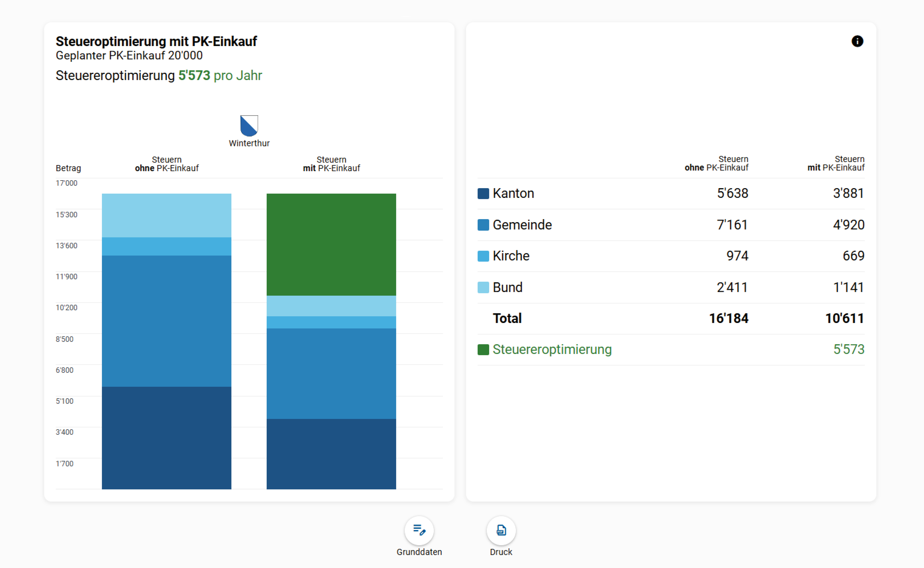Click the Gemeinde segment of the ohne PK-Einkauf bar

pyautogui.click(x=166, y=321)
